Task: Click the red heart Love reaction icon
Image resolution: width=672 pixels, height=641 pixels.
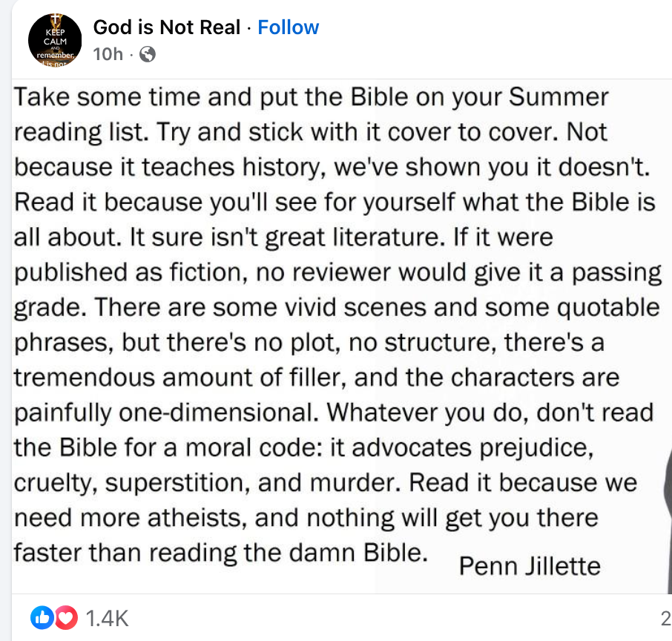Action: click(x=66, y=617)
